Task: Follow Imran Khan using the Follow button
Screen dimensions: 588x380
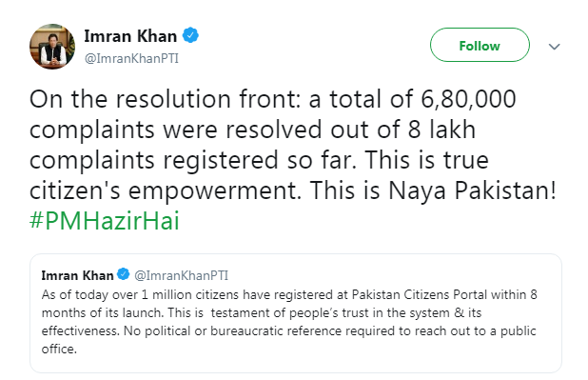Action: click(480, 45)
